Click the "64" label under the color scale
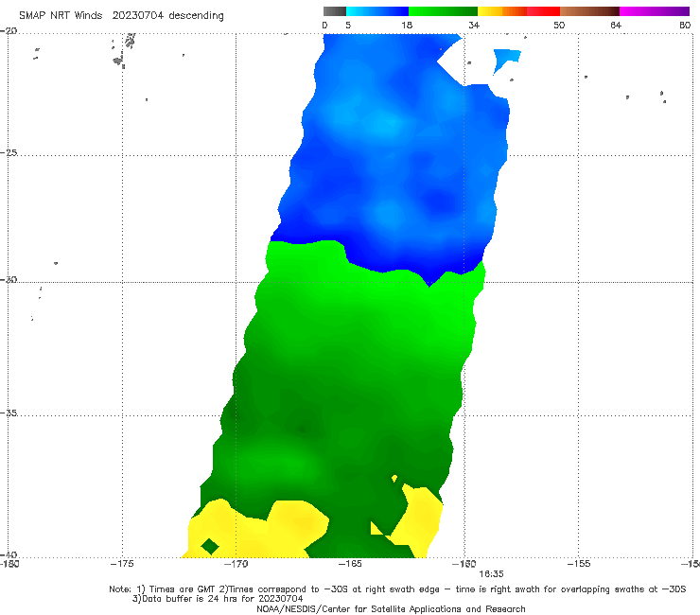Viewport: 700px width, 615px height. [x=616, y=26]
